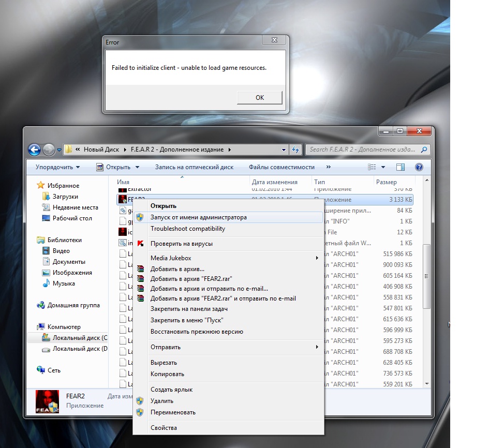504x448 pixels.
Task: Close the Error dialog with X
Action: point(274,40)
